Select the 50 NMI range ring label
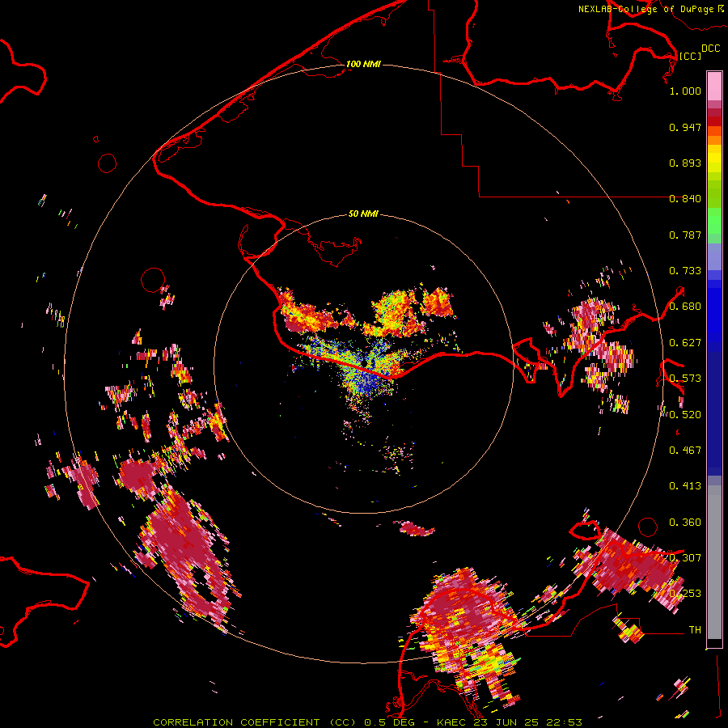The image size is (728, 728). point(363,214)
